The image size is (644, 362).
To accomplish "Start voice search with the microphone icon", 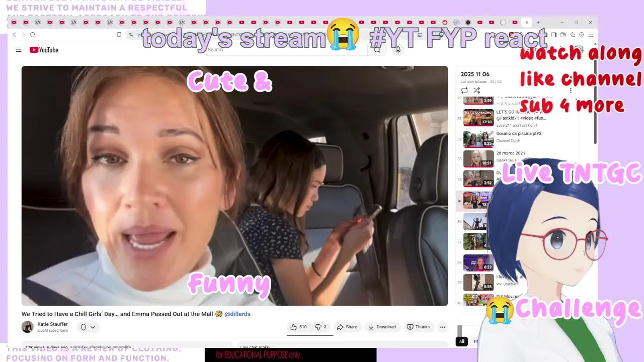I will tap(398, 50).
